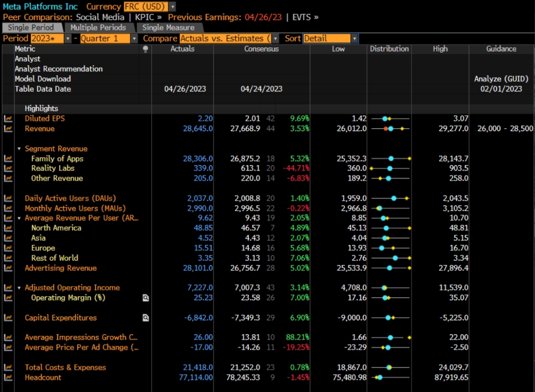Click the Distribution column header
Screen dimensions: 535x392
(x=389, y=49)
